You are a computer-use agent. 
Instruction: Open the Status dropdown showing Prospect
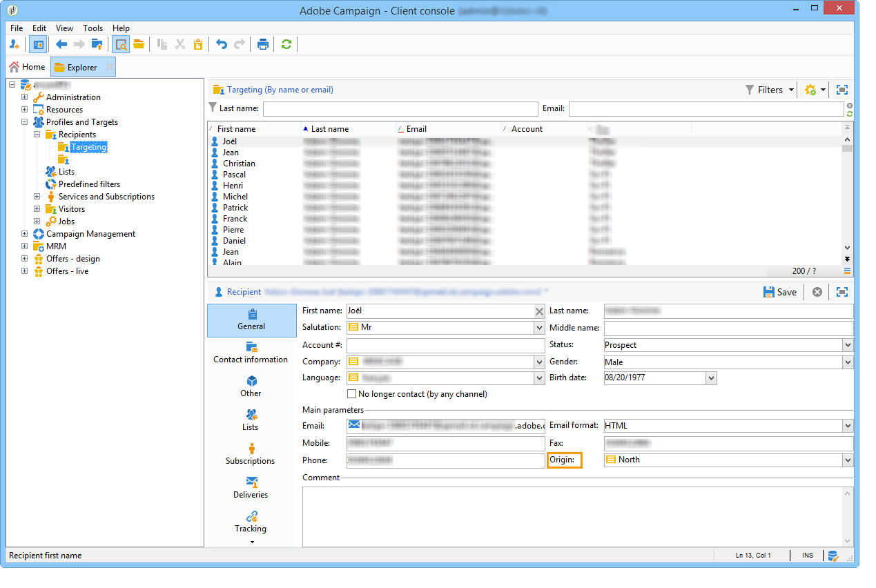coord(847,345)
